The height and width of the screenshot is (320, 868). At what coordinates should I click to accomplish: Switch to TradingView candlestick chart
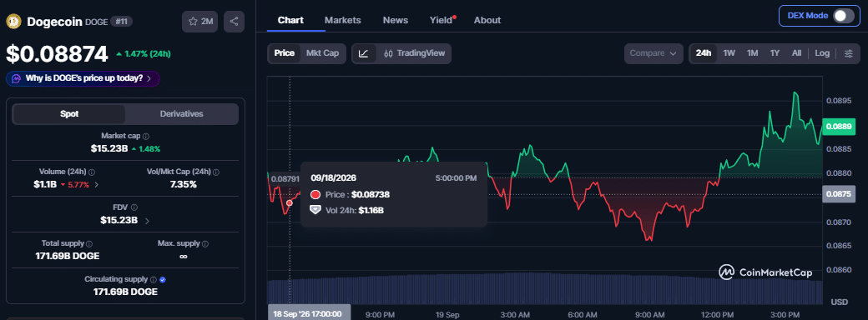pyautogui.click(x=414, y=53)
